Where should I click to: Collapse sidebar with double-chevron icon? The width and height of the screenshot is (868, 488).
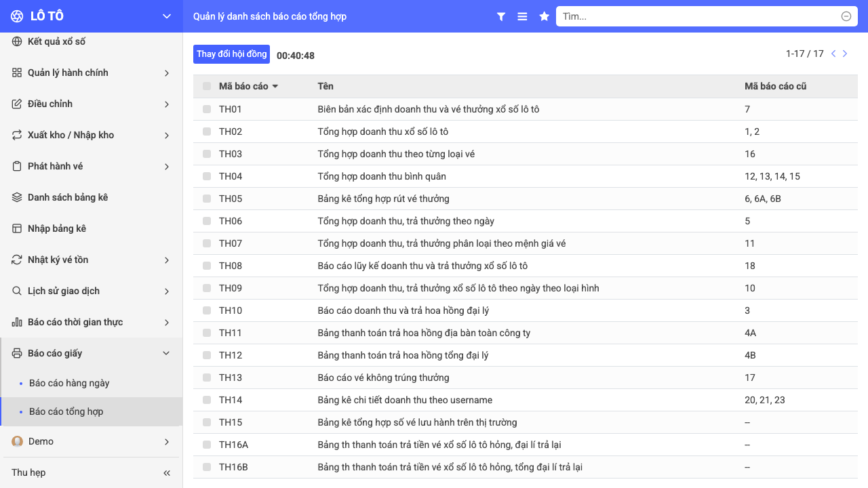click(x=167, y=472)
